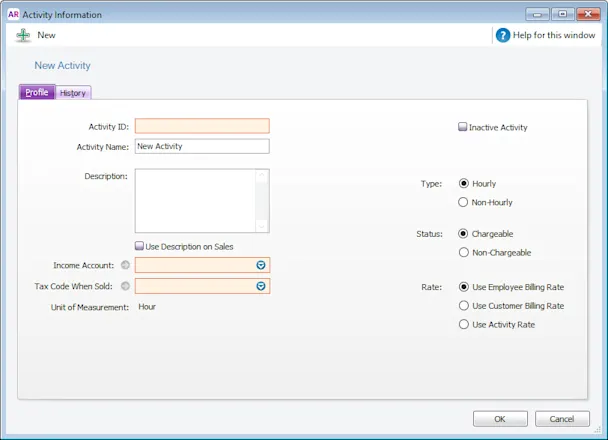This screenshot has width=608, height=440.
Task: Enable Use Description on Sales checkbox
Action: click(139, 246)
